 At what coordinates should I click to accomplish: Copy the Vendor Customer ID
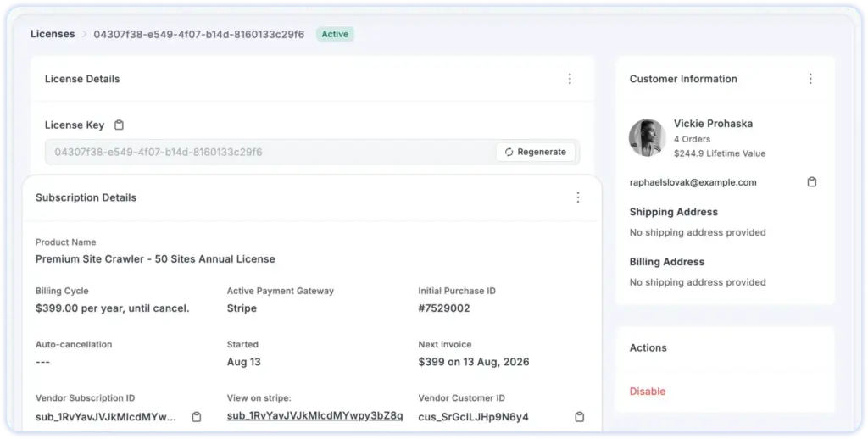point(580,417)
